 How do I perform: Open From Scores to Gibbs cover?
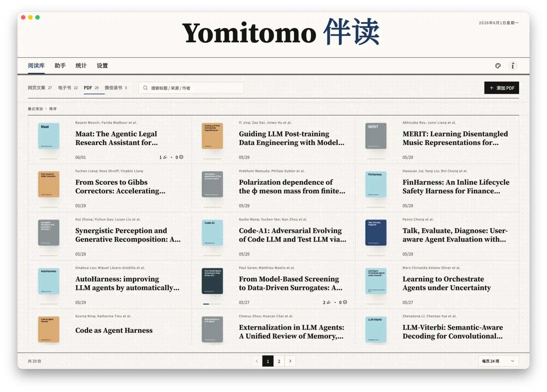49,184
